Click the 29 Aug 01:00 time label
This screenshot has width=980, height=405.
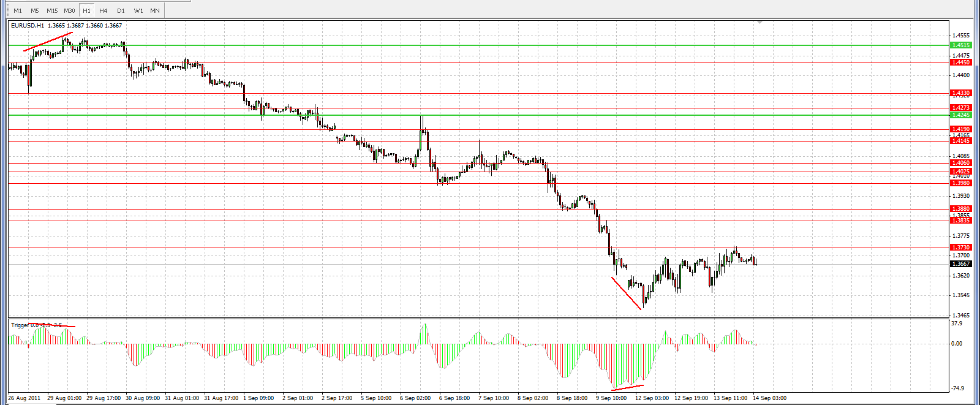64,398
